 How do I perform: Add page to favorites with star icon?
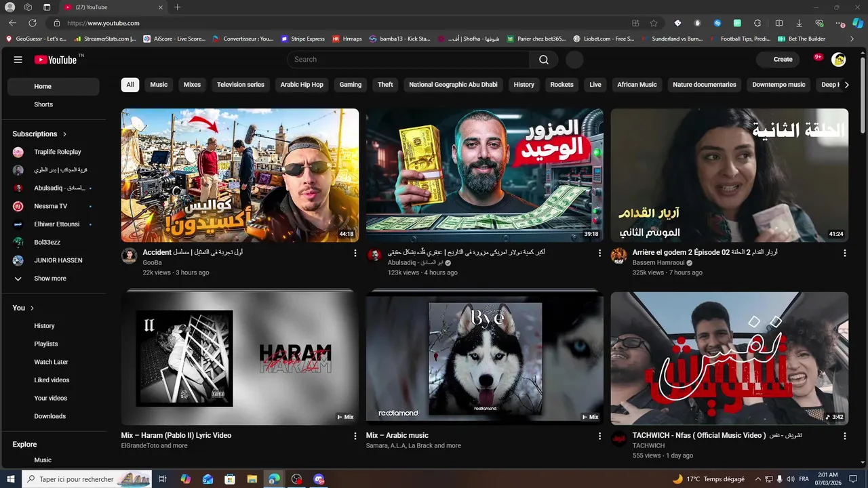click(x=654, y=23)
